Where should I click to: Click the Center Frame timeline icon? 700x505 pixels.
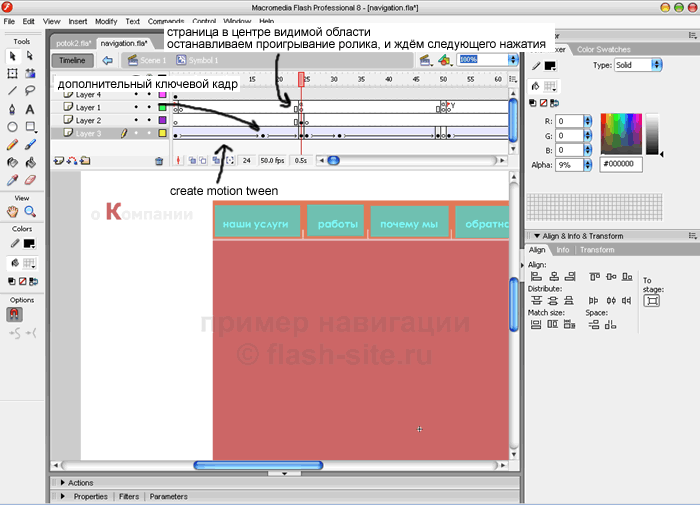179,160
